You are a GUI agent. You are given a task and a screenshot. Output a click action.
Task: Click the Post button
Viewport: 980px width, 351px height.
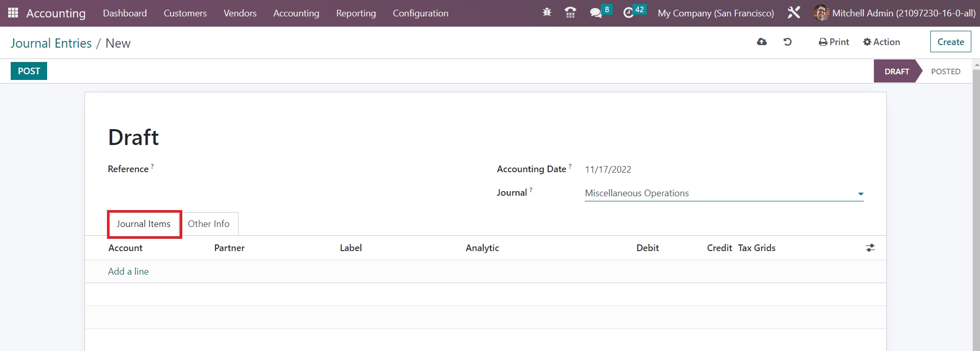tap(29, 71)
